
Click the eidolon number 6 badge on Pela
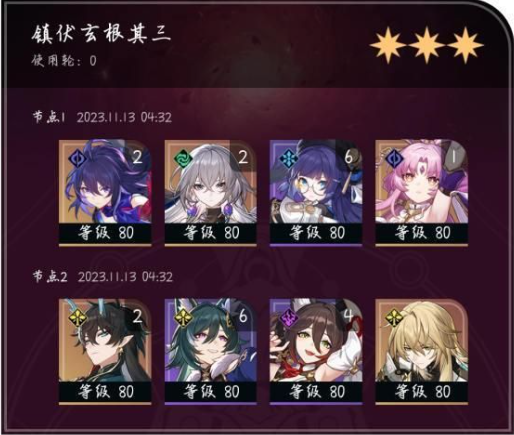(x=348, y=157)
